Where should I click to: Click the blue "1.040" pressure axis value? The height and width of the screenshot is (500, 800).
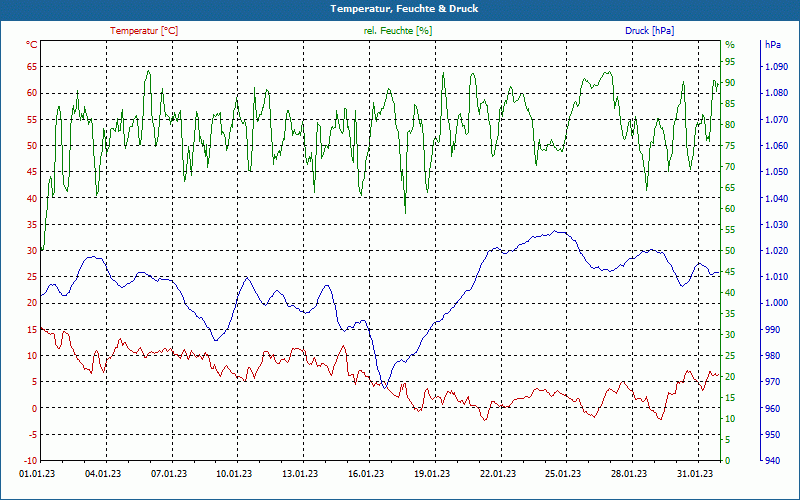(777, 198)
